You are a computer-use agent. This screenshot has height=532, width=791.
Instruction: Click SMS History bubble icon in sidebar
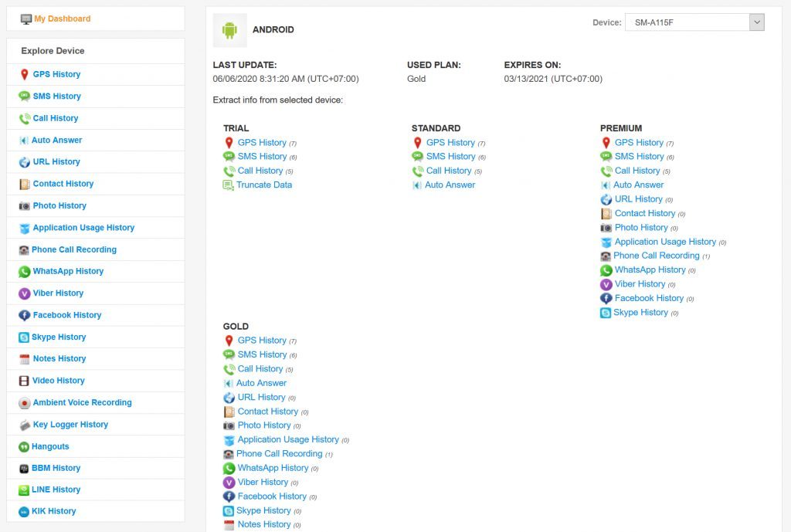24,97
